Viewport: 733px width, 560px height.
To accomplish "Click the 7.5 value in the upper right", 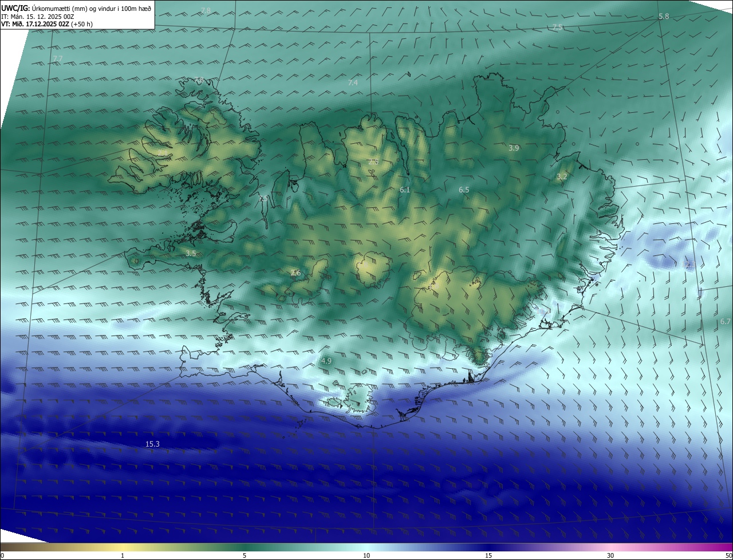I will (x=558, y=27).
